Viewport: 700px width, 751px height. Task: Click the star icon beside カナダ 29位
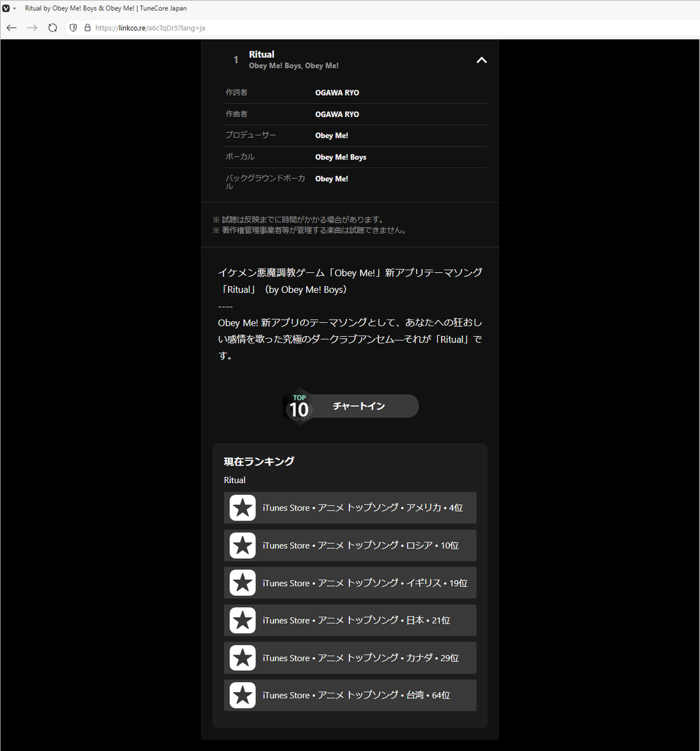coord(243,658)
